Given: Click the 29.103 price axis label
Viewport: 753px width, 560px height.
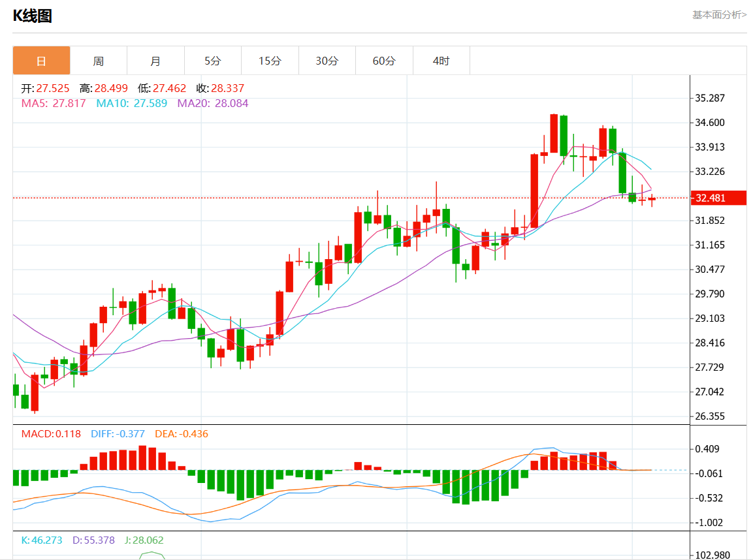Looking at the screenshot, I should click(x=710, y=318).
